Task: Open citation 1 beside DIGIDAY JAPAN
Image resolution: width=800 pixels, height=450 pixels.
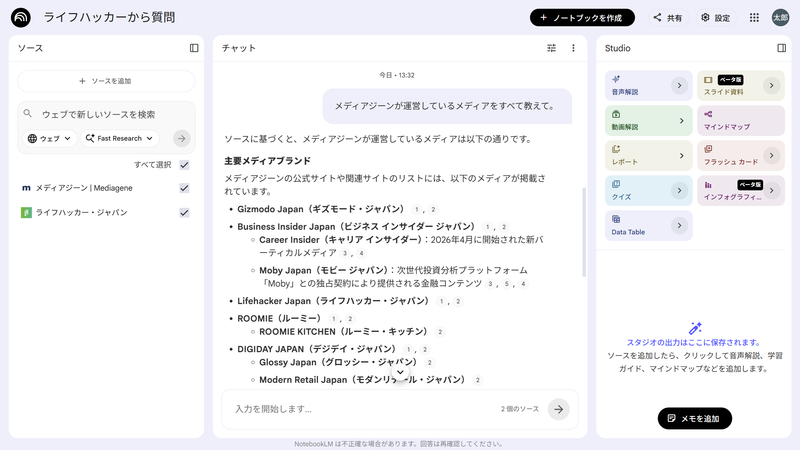Action: coord(408,349)
